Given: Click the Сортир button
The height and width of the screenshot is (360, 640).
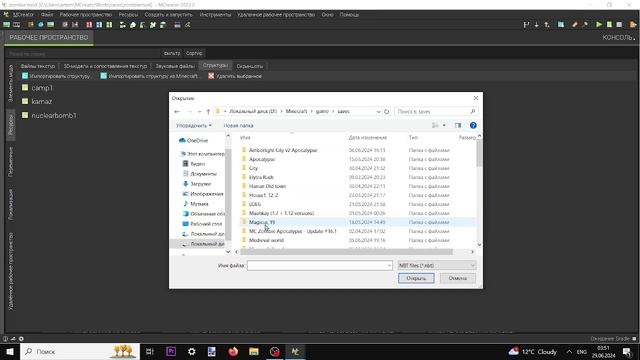Looking at the screenshot, I should (x=194, y=53).
